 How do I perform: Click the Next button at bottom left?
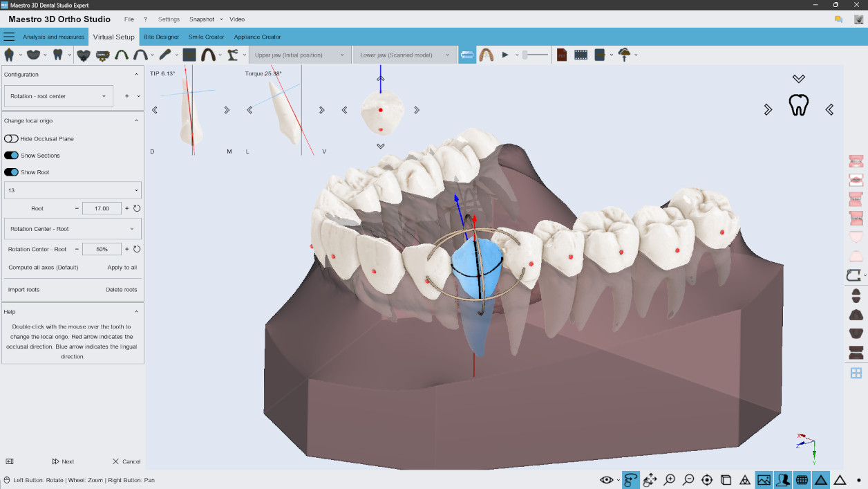(x=64, y=461)
